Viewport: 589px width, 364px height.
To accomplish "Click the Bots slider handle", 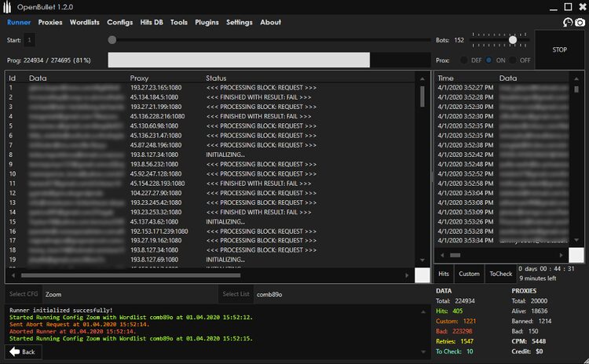I will point(513,40).
